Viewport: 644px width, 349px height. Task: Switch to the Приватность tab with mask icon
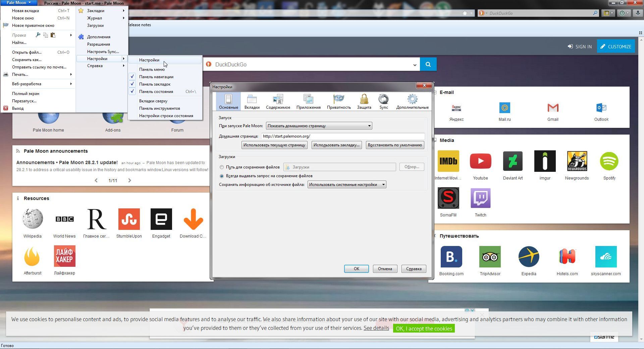pyautogui.click(x=339, y=101)
